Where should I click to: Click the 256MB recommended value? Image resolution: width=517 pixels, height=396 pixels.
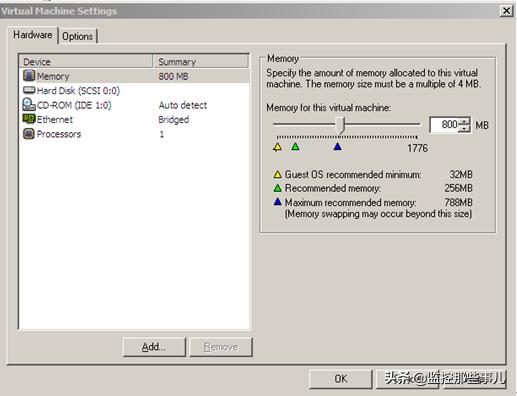(x=459, y=188)
